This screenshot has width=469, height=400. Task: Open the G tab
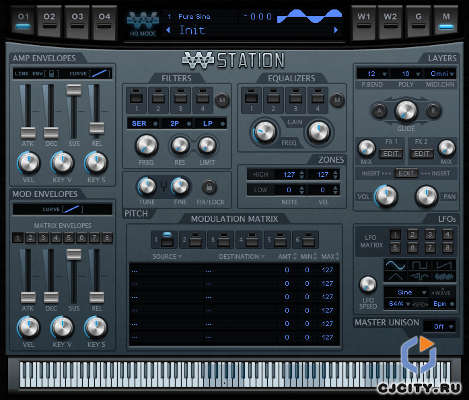(419, 22)
